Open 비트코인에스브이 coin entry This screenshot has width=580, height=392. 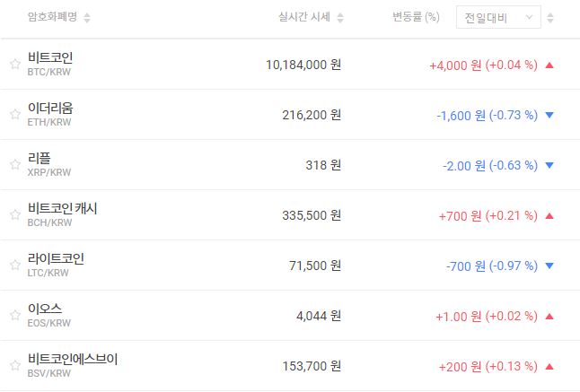click(x=73, y=360)
